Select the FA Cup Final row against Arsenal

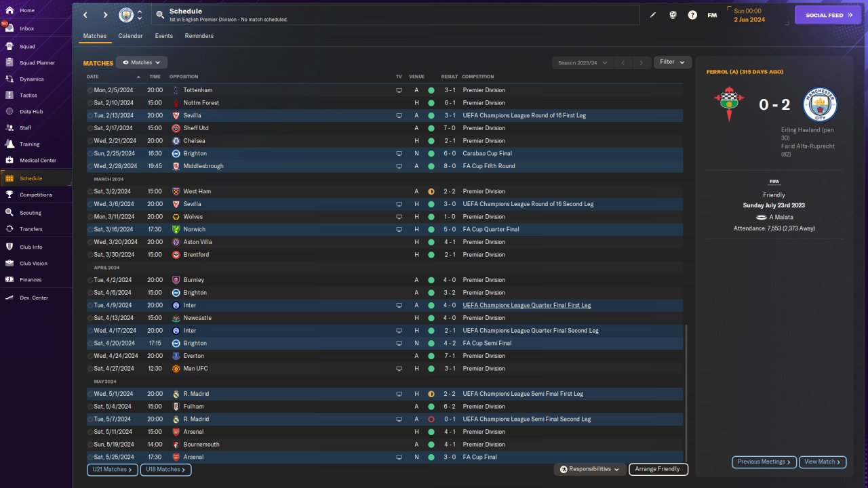(x=384, y=457)
